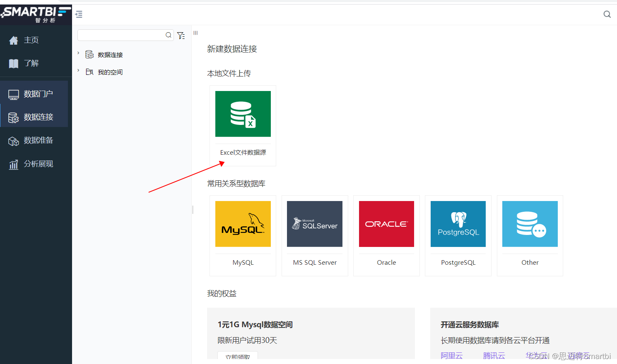
Task: Select 我的空间 in the resource tree
Action: pyautogui.click(x=110, y=72)
